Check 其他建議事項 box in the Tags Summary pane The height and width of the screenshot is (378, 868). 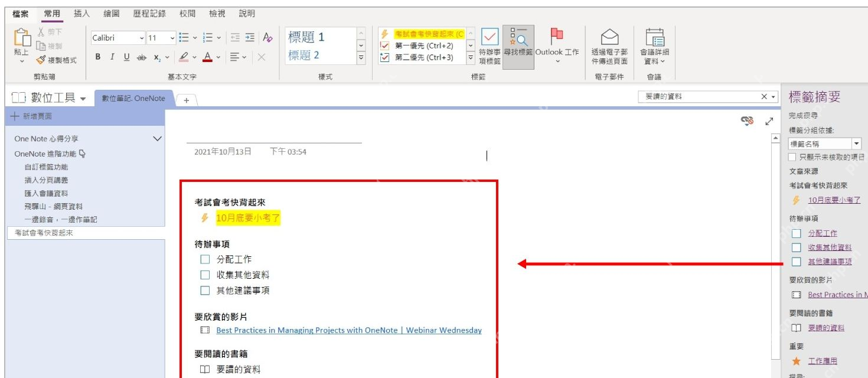(x=796, y=262)
